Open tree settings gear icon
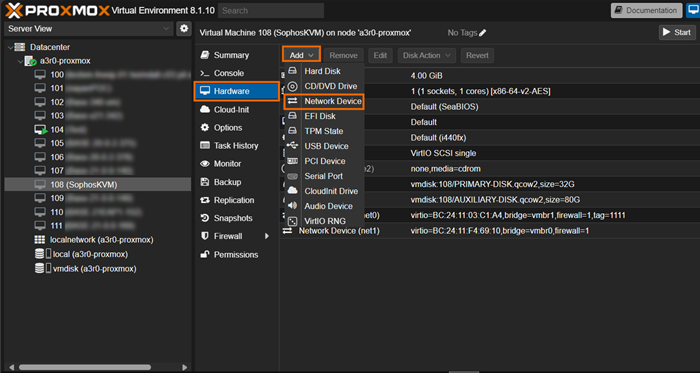Image resolution: width=700 pixels, height=373 pixels. 183,29
